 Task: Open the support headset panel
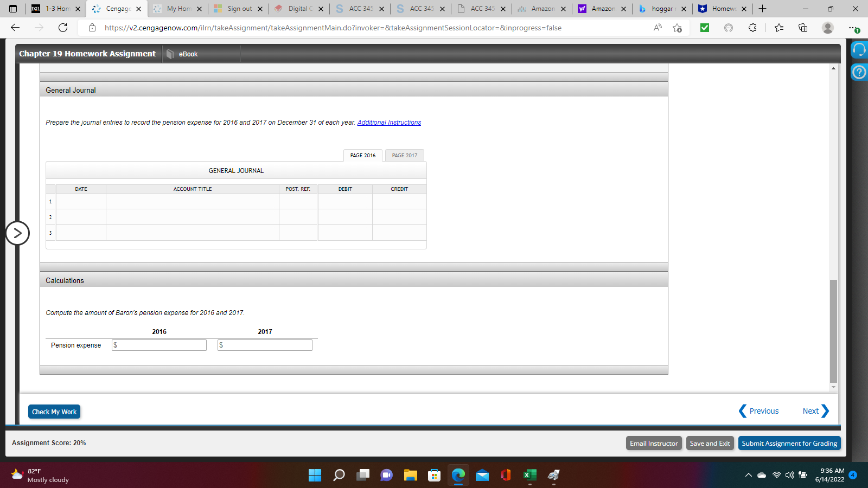tap(859, 49)
